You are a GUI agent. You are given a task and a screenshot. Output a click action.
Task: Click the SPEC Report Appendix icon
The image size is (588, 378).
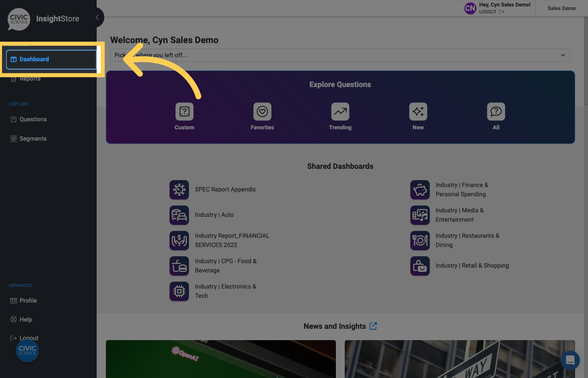[179, 190]
